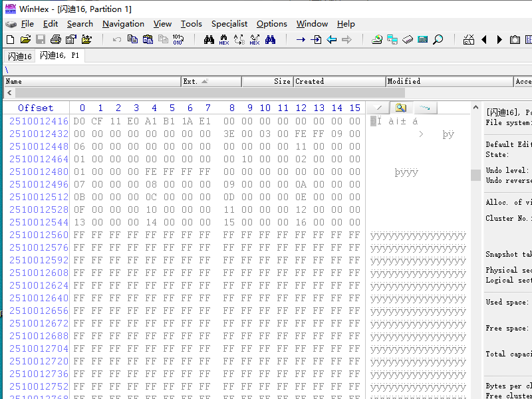Toggle the wave-line button above text column

pos(425,108)
